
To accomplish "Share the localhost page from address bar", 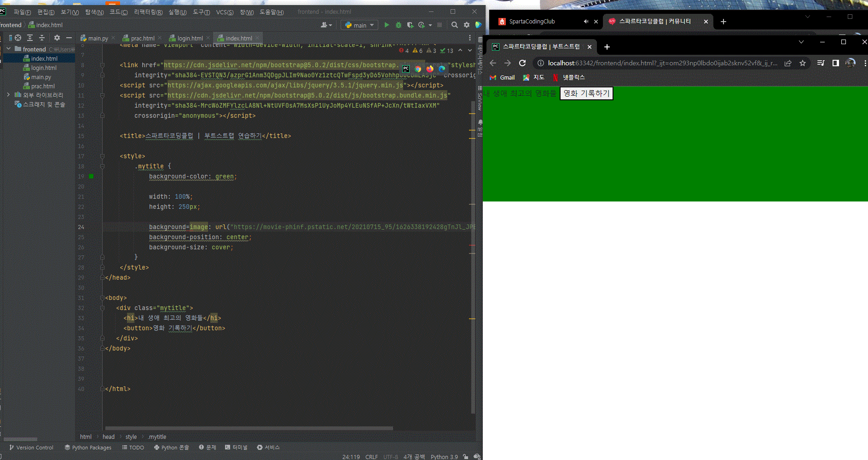I will tap(788, 63).
